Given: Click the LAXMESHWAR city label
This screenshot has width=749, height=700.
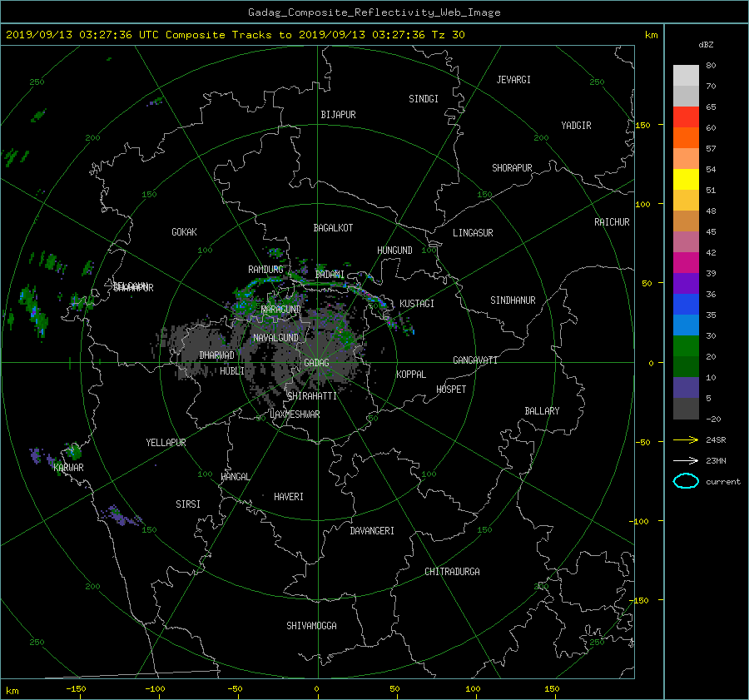Looking at the screenshot, I should pos(295,415).
